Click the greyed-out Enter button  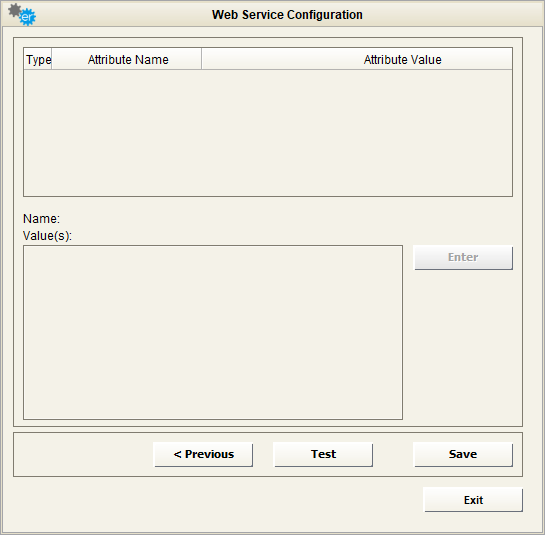pyautogui.click(x=463, y=257)
